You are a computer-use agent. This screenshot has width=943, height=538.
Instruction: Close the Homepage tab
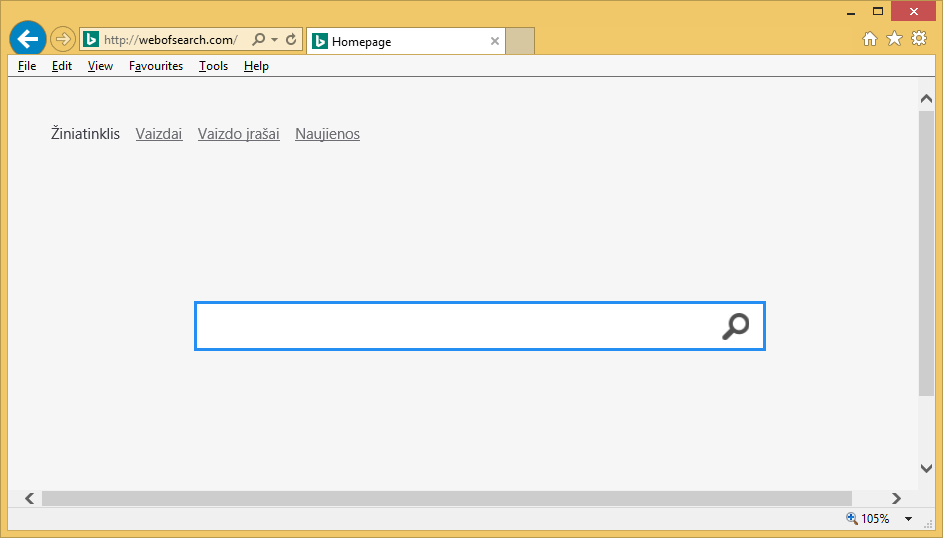coord(494,41)
